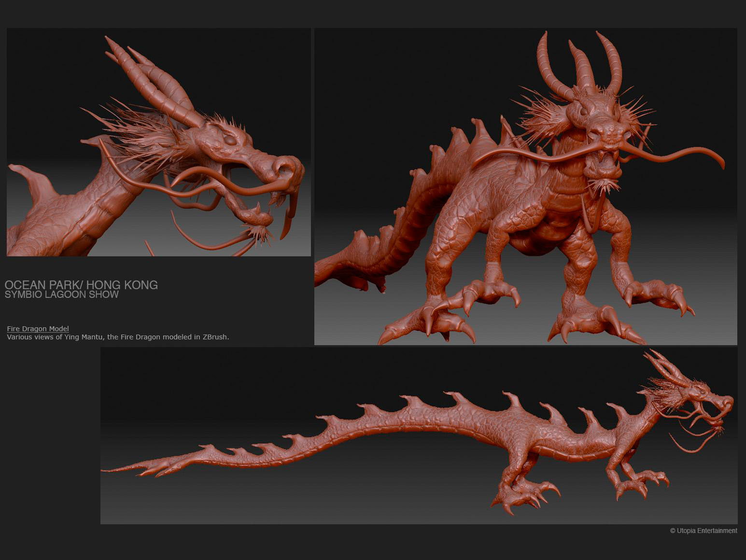View the side profile dragon render

[419, 435]
